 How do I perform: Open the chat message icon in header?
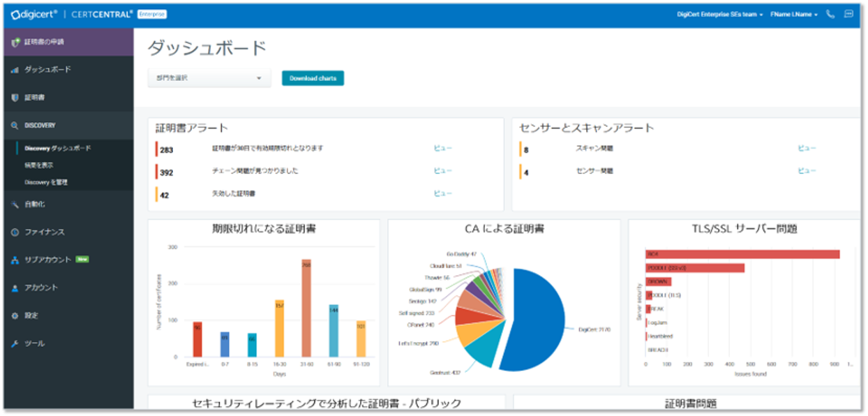click(848, 14)
